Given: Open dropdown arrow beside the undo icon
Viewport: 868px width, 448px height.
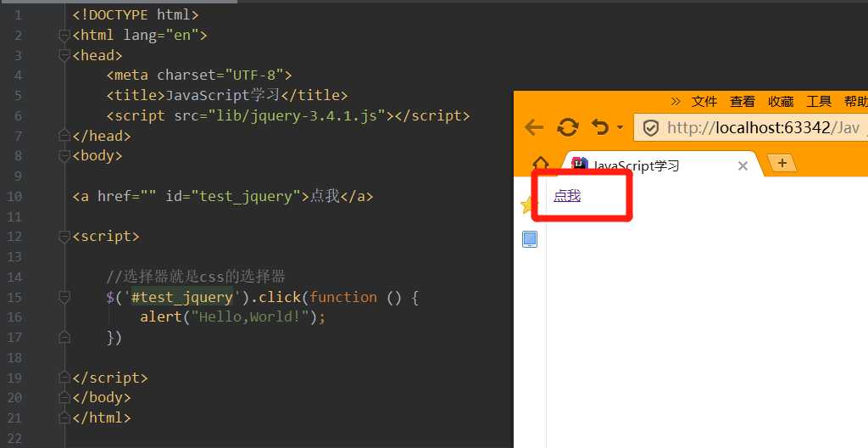Looking at the screenshot, I should [x=620, y=128].
